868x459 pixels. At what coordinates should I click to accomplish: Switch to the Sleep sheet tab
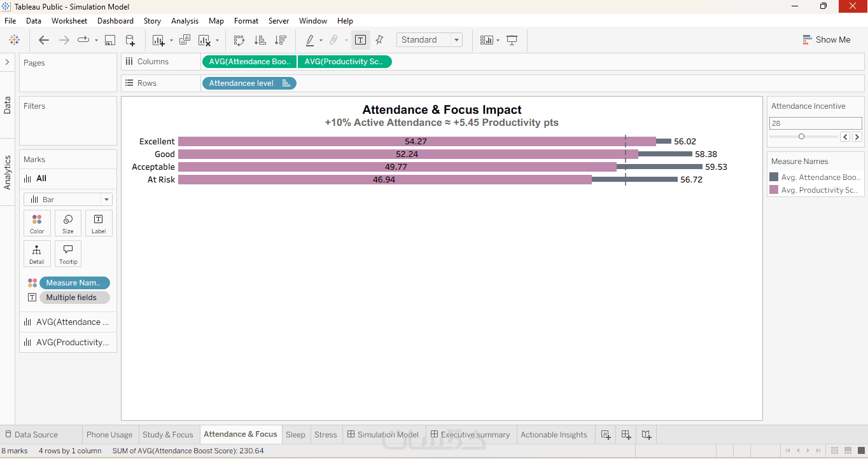pyautogui.click(x=295, y=435)
